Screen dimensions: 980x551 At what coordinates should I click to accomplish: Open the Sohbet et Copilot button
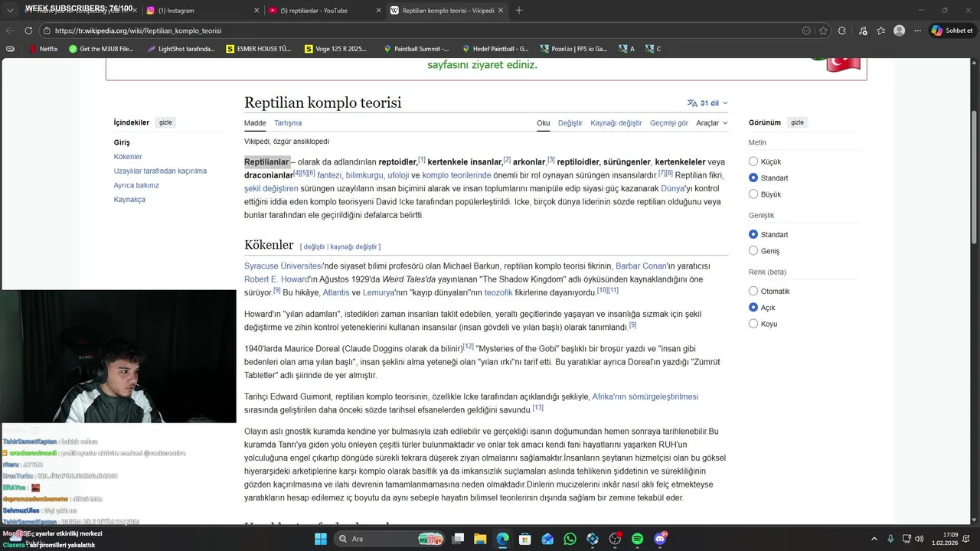[x=952, y=31]
